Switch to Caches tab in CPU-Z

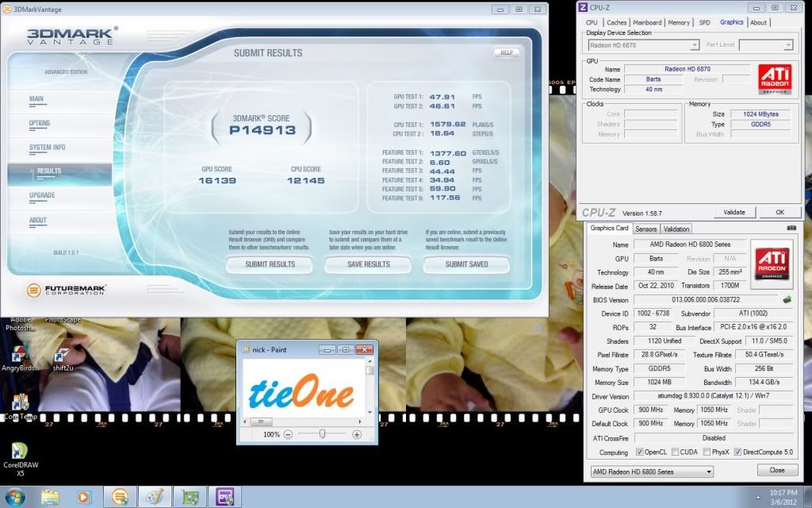(616, 23)
